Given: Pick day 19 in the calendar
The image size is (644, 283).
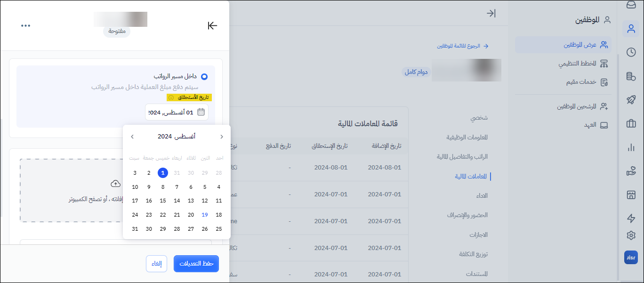Looking at the screenshot, I should click(x=205, y=215).
